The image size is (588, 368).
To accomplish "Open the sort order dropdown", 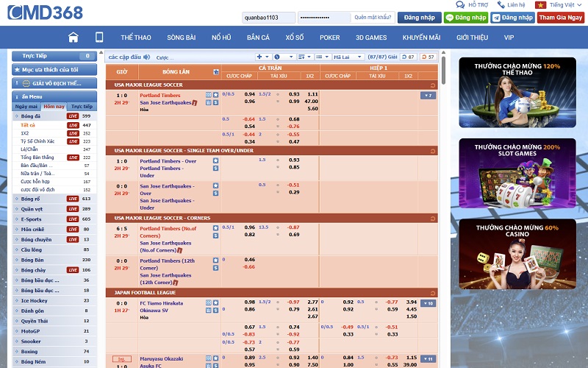I will [304, 57].
